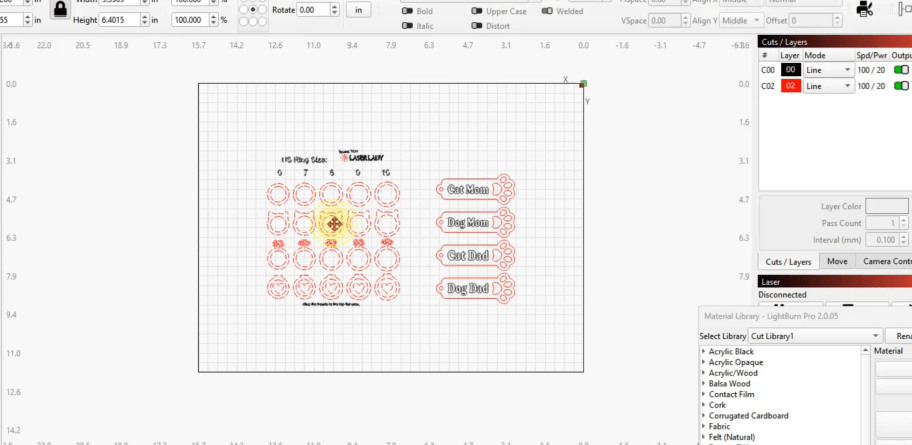Select the Balsa Wood material item
Image resolution: width=912 pixels, height=445 pixels.
coord(730,383)
